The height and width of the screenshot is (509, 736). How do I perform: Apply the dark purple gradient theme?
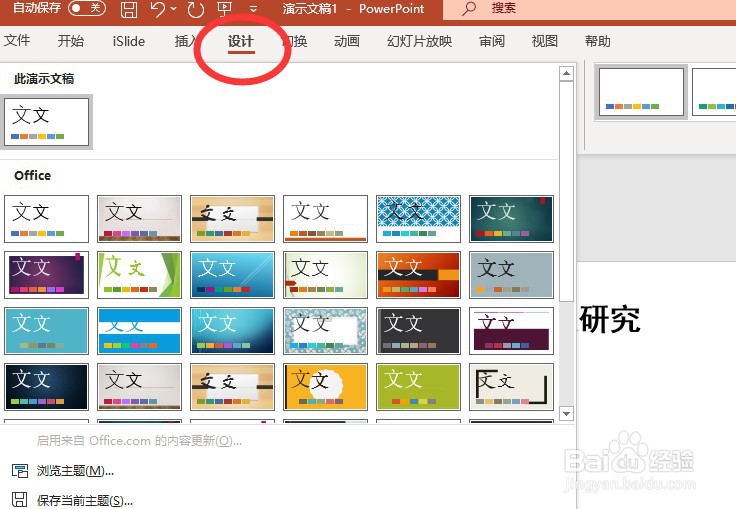(46, 275)
